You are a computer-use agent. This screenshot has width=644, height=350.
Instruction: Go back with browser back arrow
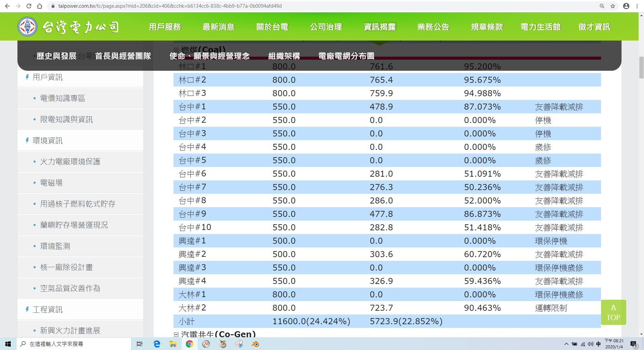(x=7, y=6)
